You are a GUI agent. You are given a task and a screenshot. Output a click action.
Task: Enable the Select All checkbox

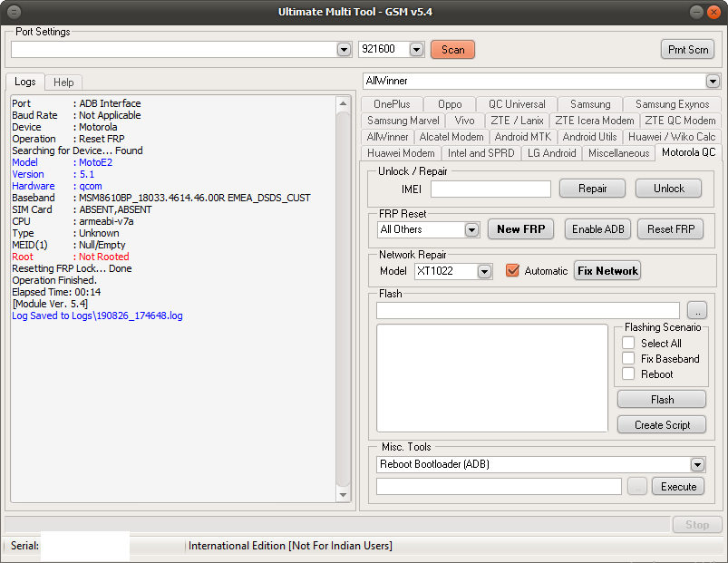(628, 344)
